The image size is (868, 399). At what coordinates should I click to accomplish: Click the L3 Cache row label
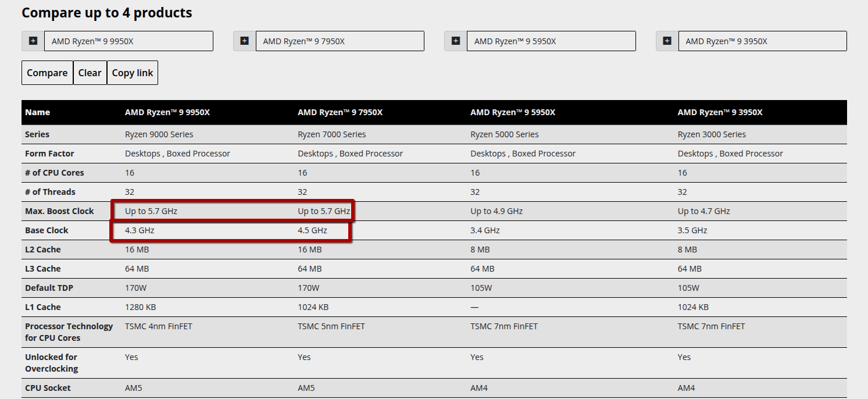(43, 269)
